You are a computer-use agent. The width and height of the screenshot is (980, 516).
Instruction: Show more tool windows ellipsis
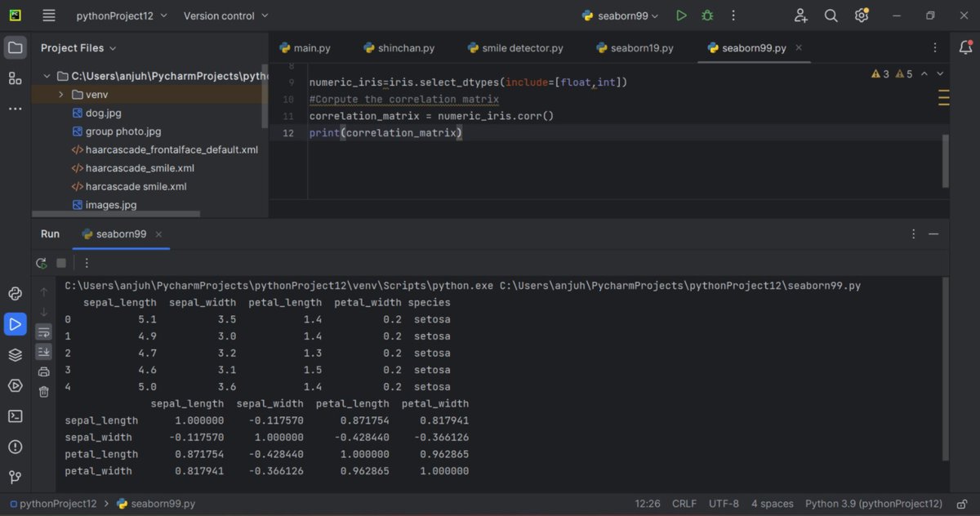(16, 109)
